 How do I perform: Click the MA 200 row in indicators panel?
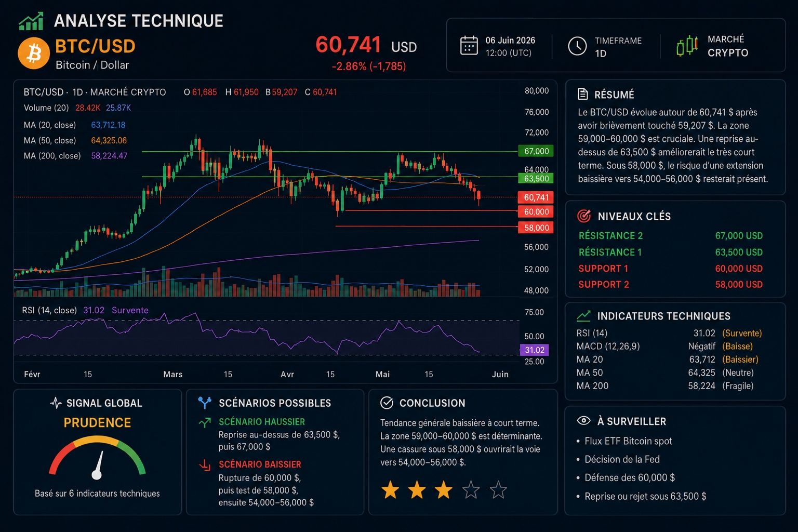[x=664, y=385]
